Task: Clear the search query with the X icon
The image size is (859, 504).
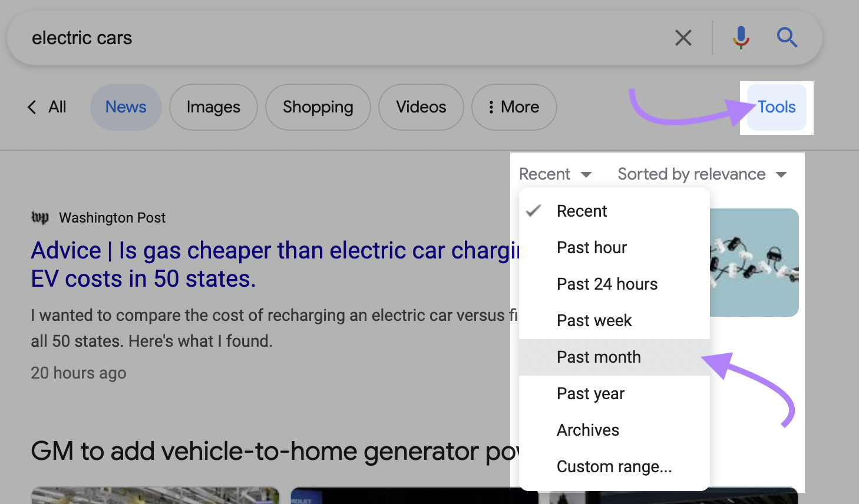Action: [683, 37]
